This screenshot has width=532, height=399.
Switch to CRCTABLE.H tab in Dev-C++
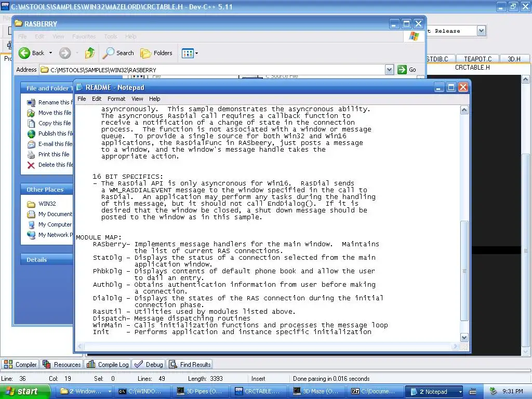point(472,68)
